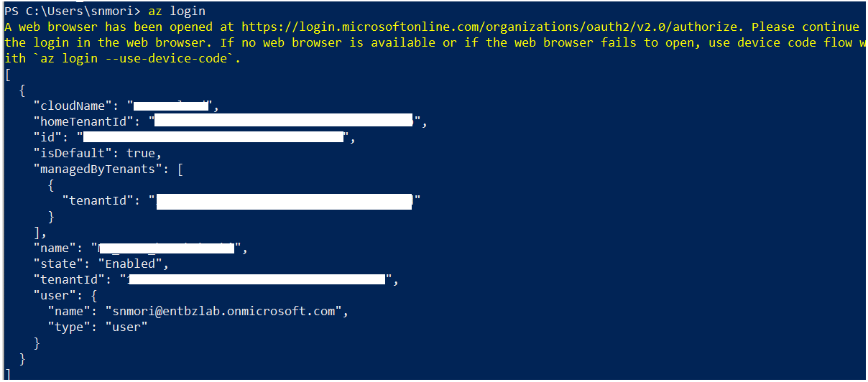
Task: Click the redacted tenantId inside managedByTenants
Action: pos(285,200)
